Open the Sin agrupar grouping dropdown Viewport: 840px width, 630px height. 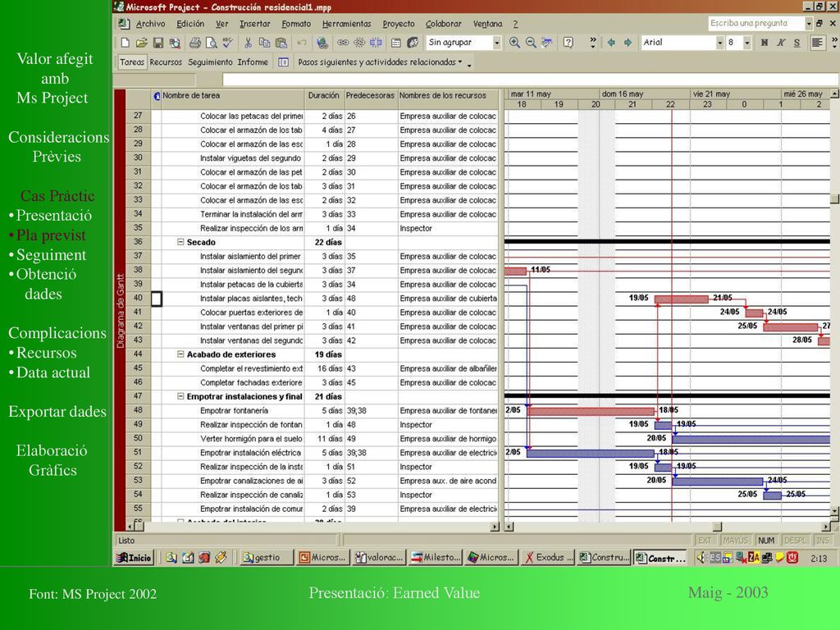[x=496, y=43]
